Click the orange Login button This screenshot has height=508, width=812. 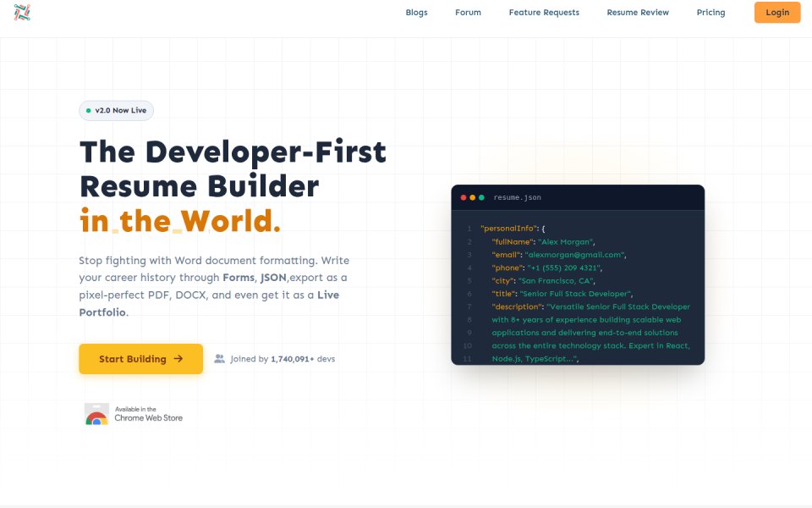(x=777, y=13)
